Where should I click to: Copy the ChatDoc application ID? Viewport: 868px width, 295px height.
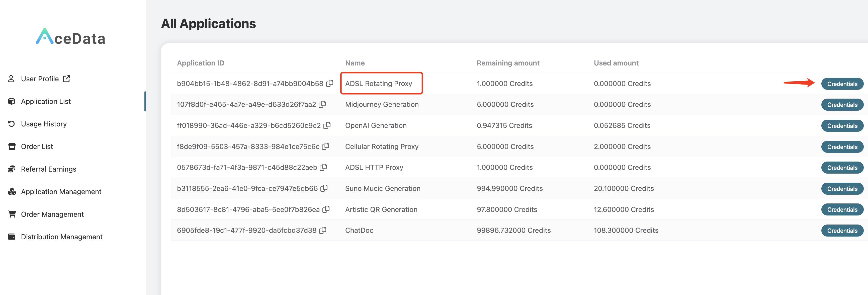click(323, 230)
